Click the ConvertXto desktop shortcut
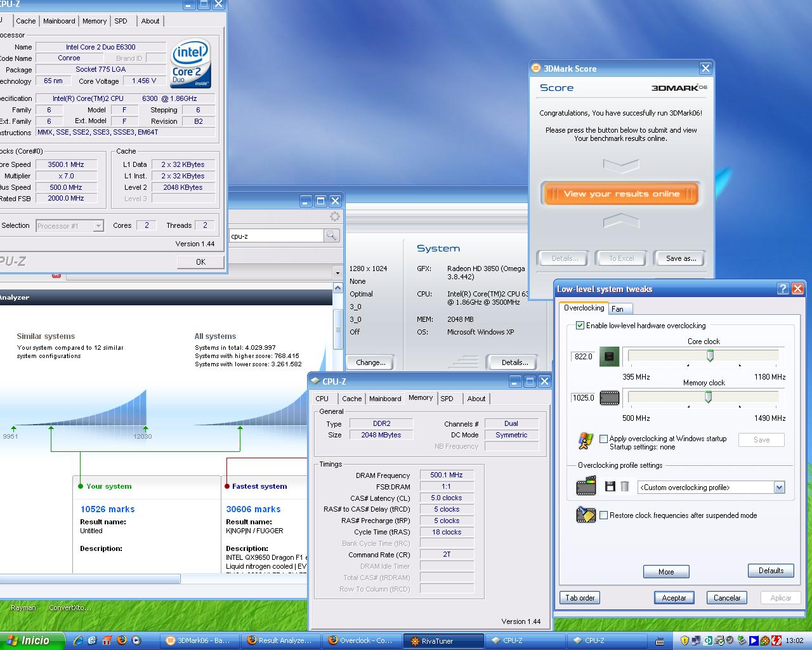The image size is (812, 650). point(70,607)
